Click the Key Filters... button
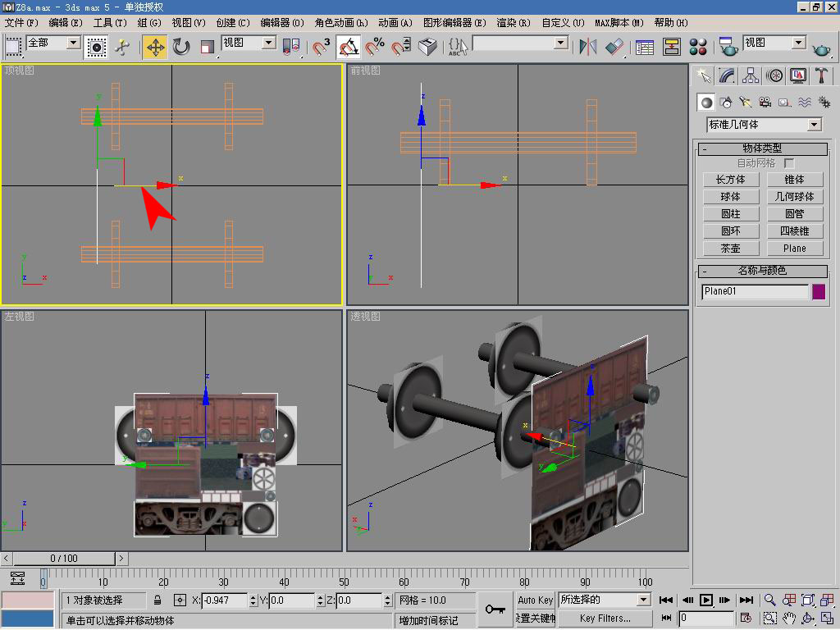840x630 pixels. (605, 619)
